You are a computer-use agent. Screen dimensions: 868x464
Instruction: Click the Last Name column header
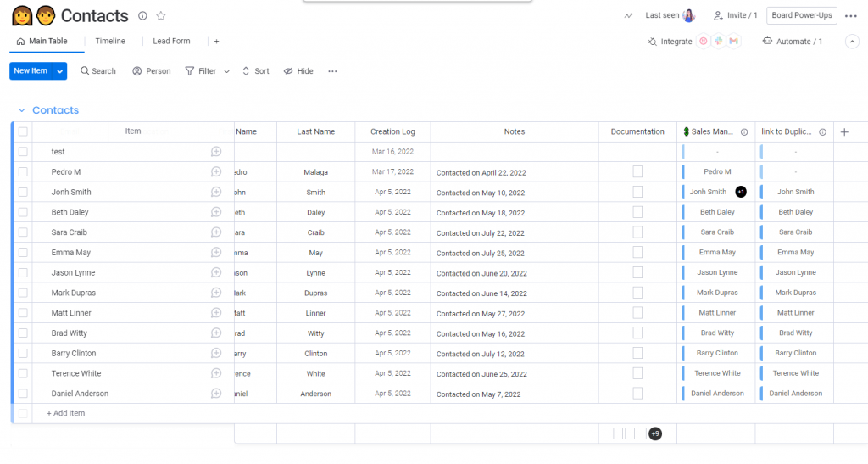pyautogui.click(x=315, y=131)
